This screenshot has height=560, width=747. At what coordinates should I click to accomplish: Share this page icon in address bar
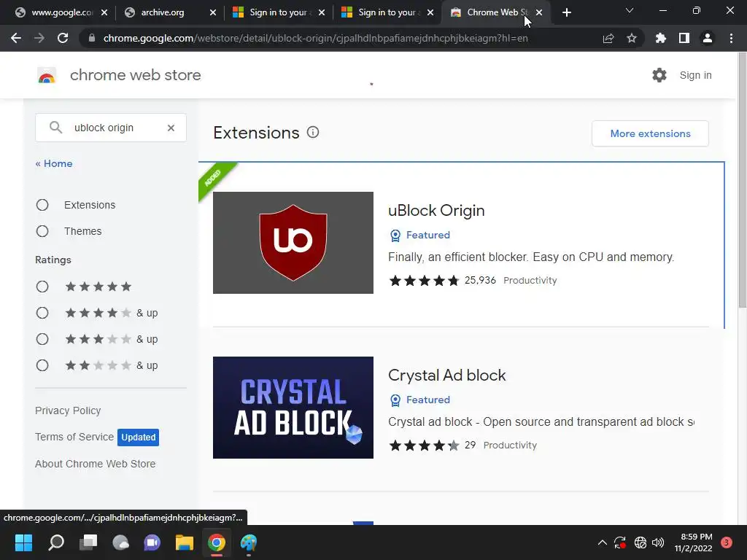608,38
